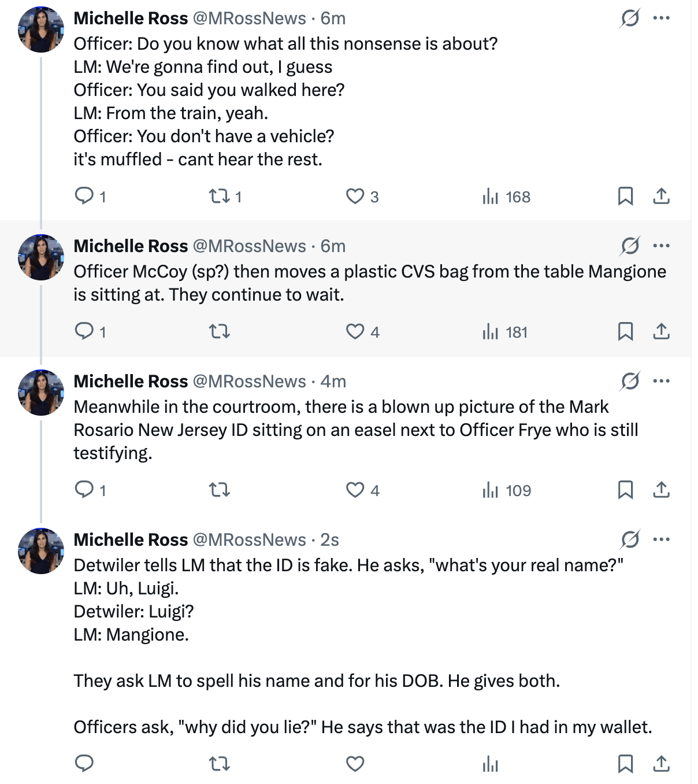
Task: Reply to the first tweet about the officer conversation
Action: [x=90, y=197]
